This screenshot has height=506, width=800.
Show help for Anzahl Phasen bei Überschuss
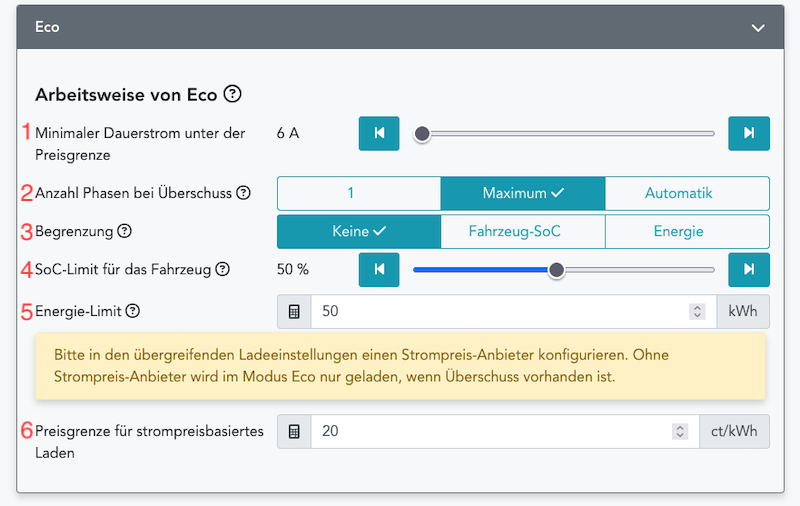coord(243,193)
